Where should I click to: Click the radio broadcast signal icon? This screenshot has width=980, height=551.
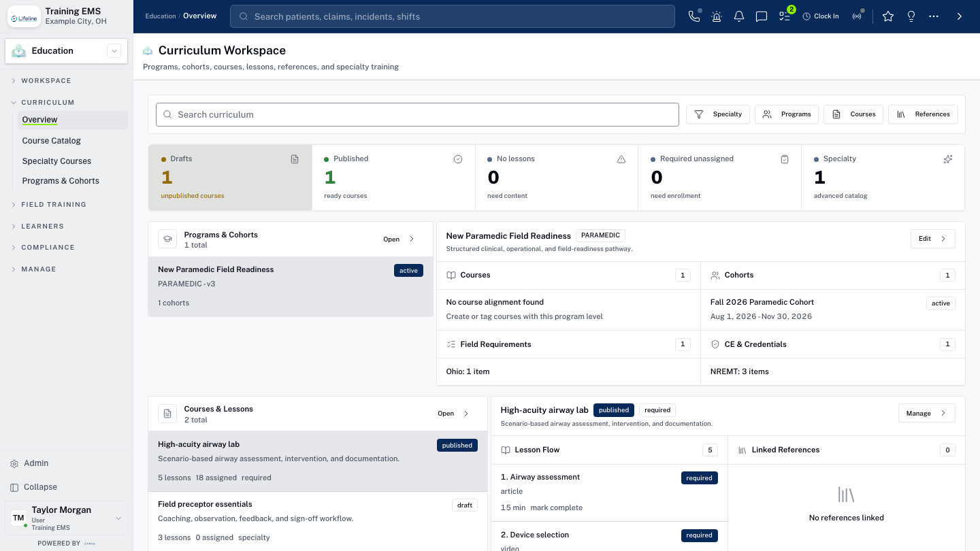tap(857, 16)
